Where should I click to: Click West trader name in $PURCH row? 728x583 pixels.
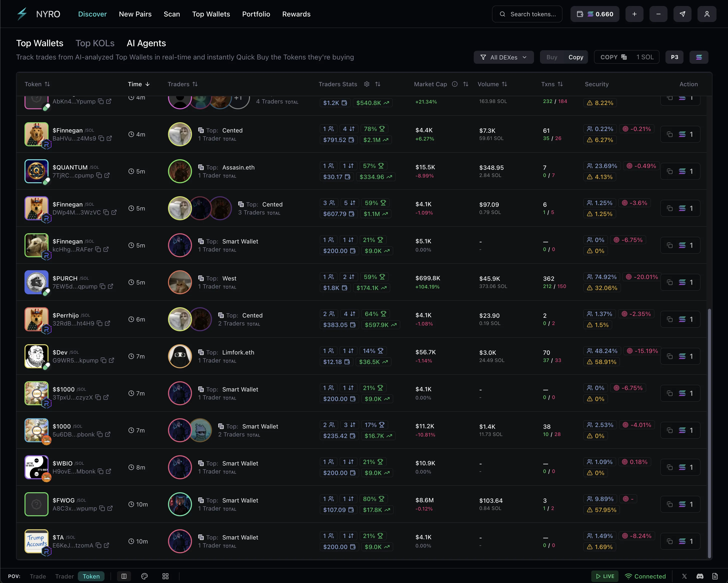(x=229, y=278)
